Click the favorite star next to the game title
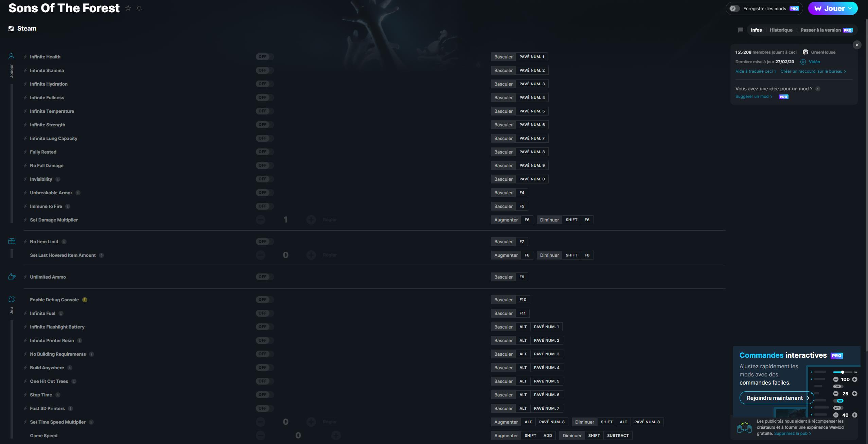Screen dimensions: 868x444 (x=128, y=8)
